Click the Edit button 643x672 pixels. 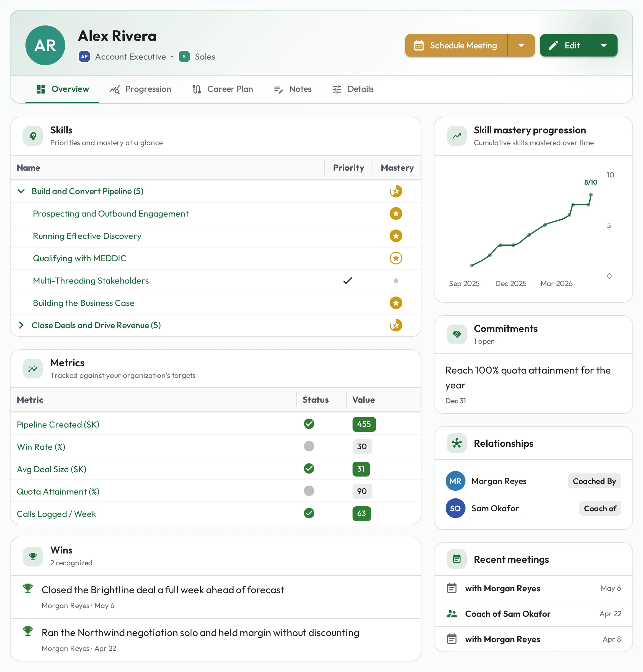(x=564, y=45)
